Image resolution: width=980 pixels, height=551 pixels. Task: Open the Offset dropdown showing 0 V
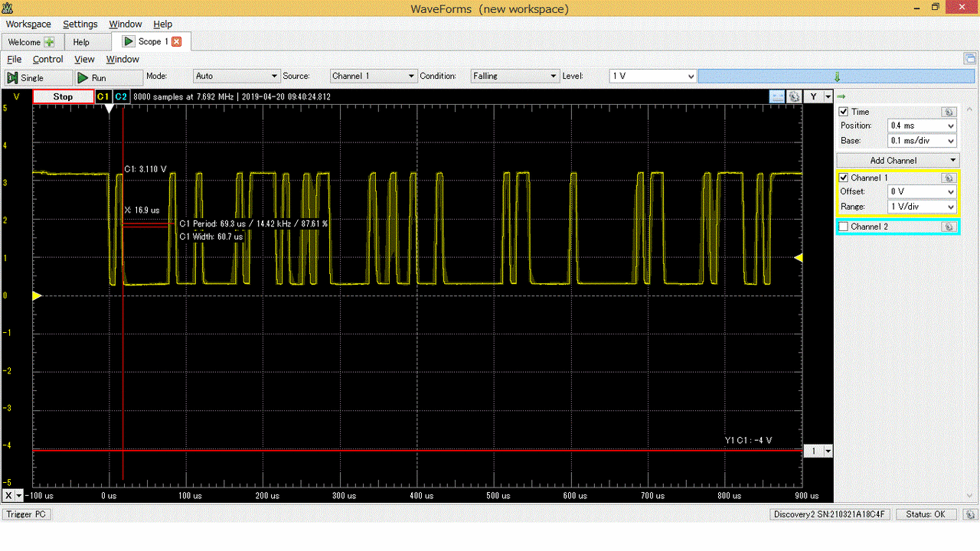tap(922, 191)
